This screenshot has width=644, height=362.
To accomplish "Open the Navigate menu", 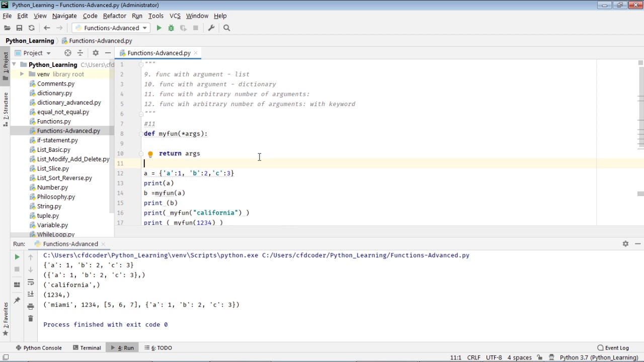I will (64, 16).
